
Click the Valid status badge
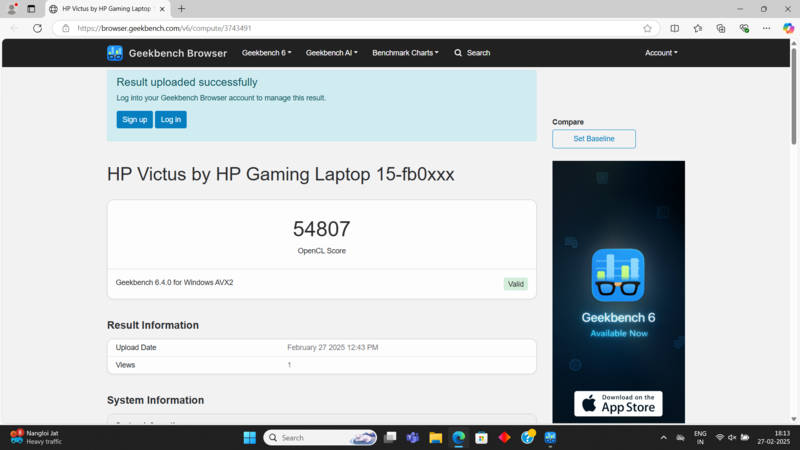click(x=516, y=284)
